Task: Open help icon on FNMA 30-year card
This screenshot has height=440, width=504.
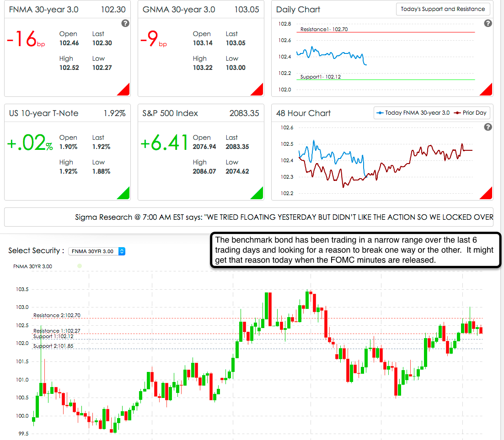Action: 125,23
